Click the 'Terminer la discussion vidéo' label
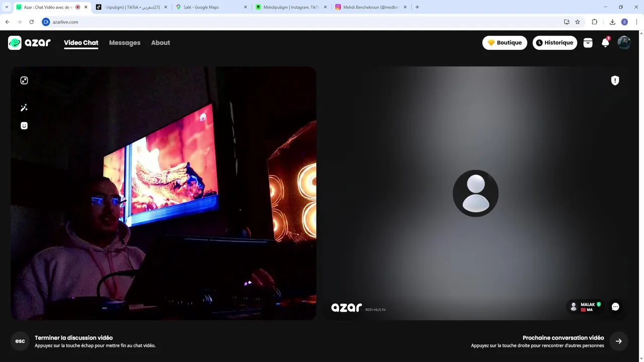Image resolution: width=644 pixels, height=362 pixels. (x=73, y=338)
